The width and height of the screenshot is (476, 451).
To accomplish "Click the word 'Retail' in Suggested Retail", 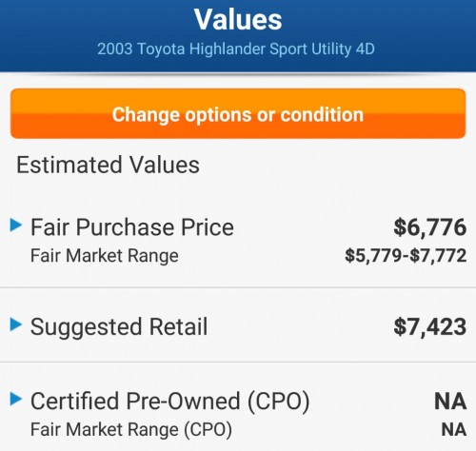I will coord(178,326).
